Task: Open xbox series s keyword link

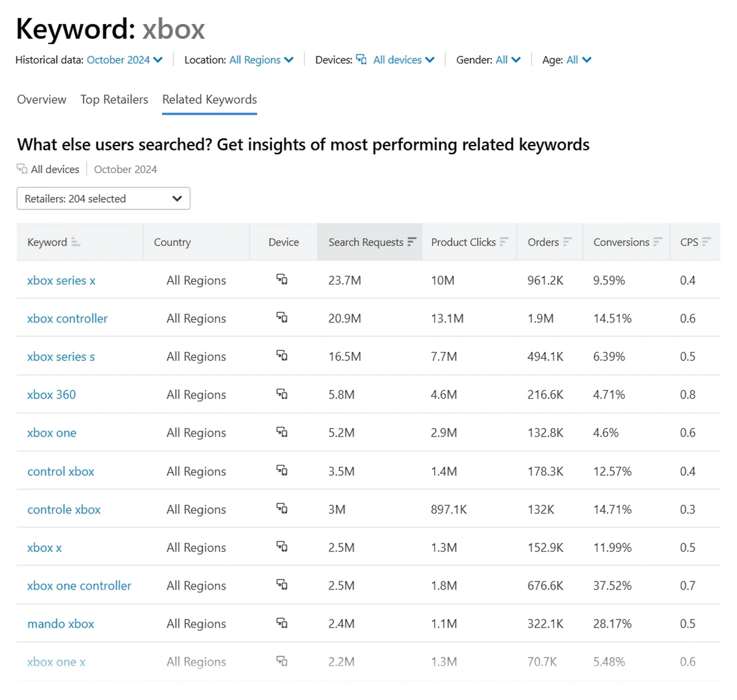Action: (61, 357)
